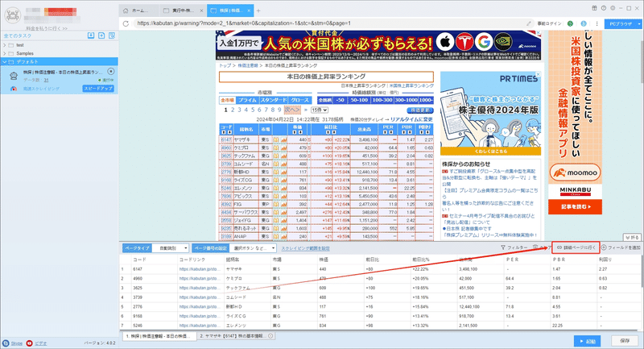
Task: Select the スタンダード market tab
Action: pos(274,100)
